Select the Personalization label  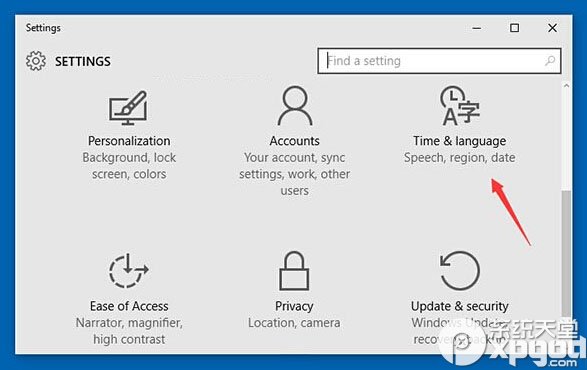point(129,141)
